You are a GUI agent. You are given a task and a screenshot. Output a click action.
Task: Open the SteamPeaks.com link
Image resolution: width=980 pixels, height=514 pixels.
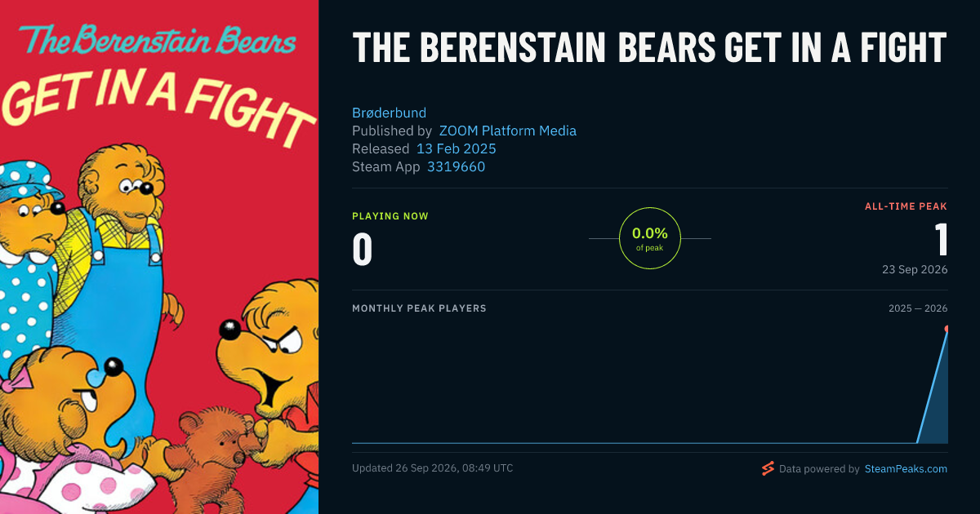[x=906, y=469]
